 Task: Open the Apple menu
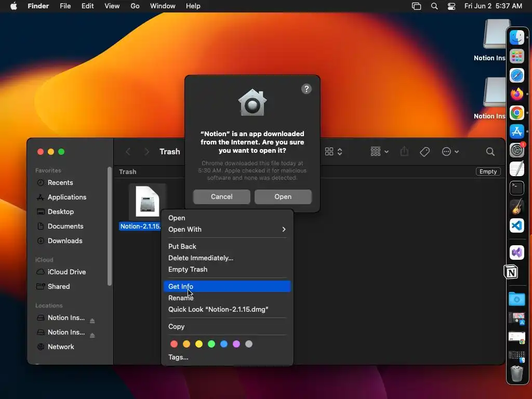coord(14,6)
